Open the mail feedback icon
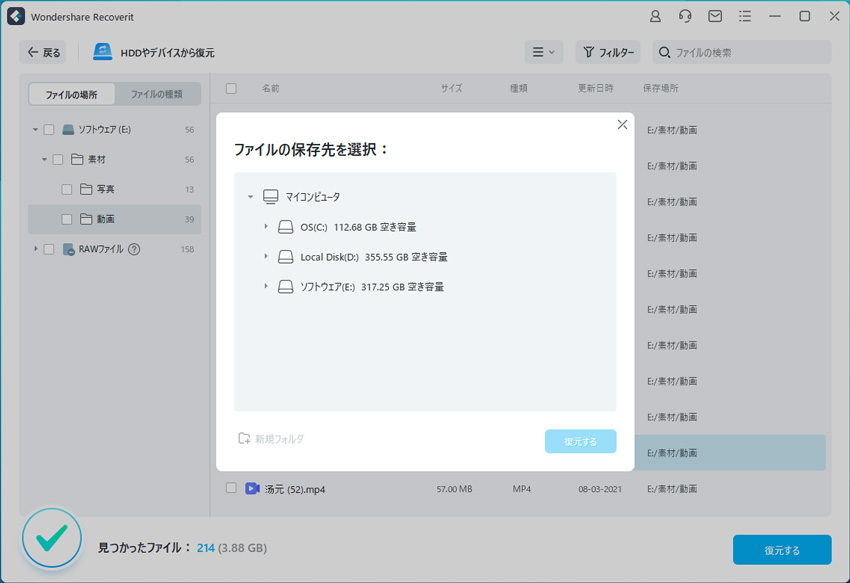The image size is (850, 583). coord(715,16)
